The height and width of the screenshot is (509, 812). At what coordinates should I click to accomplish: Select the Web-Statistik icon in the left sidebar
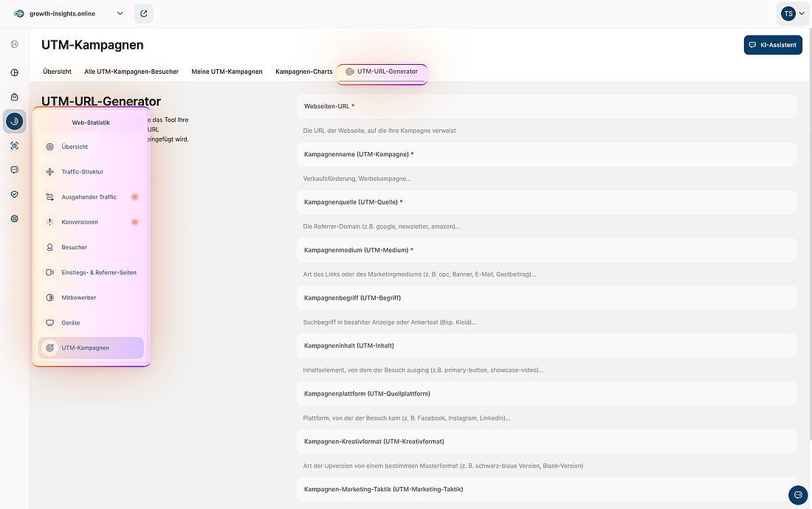[x=14, y=121]
